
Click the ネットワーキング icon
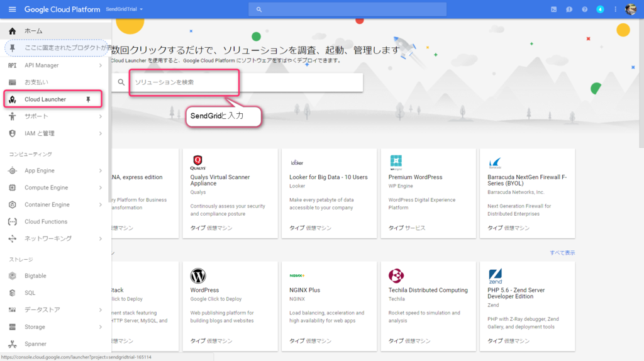pyautogui.click(x=13, y=238)
